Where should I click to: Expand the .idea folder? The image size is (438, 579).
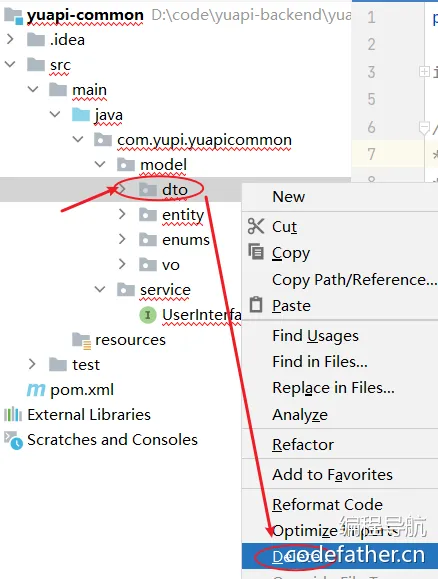pyautogui.click(x=10, y=39)
